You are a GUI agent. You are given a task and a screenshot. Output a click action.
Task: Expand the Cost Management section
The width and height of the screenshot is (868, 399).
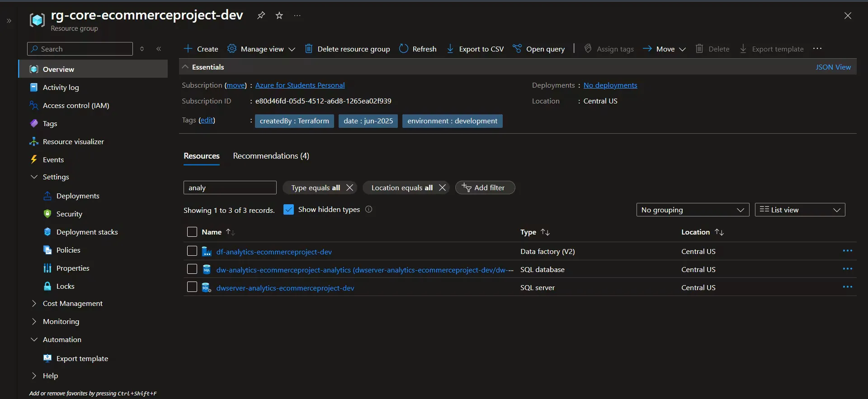[x=72, y=303]
